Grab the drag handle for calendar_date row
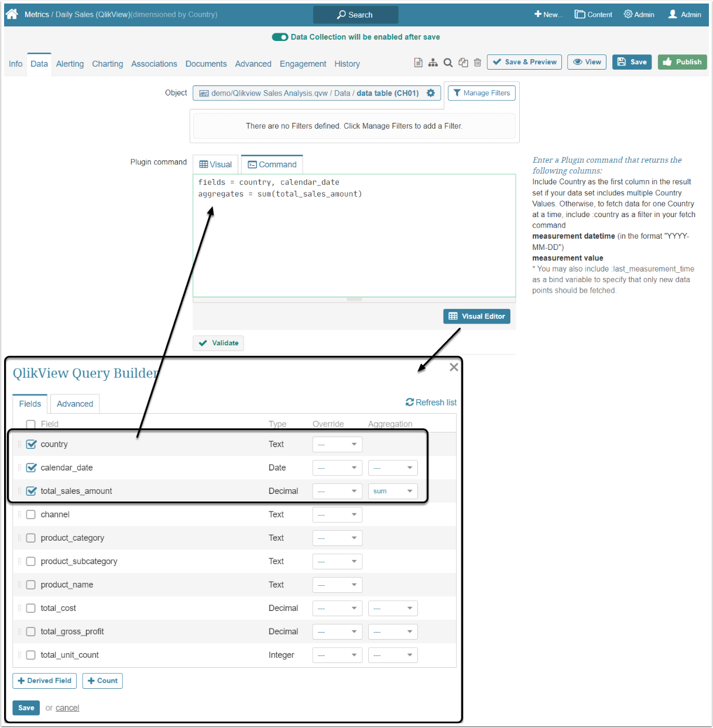The height and width of the screenshot is (728, 713). point(19,468)
